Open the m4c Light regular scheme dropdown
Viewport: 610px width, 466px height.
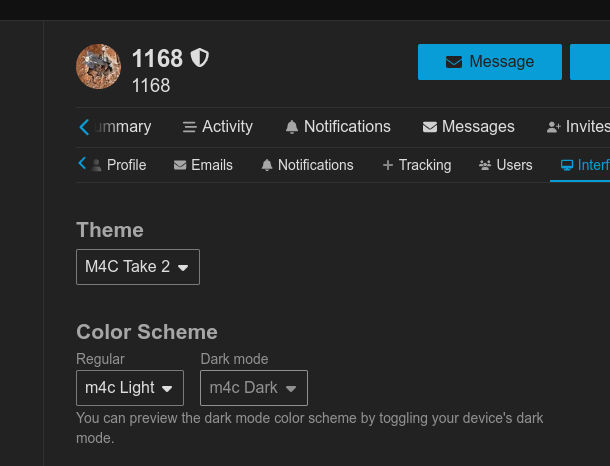point(130,388)
